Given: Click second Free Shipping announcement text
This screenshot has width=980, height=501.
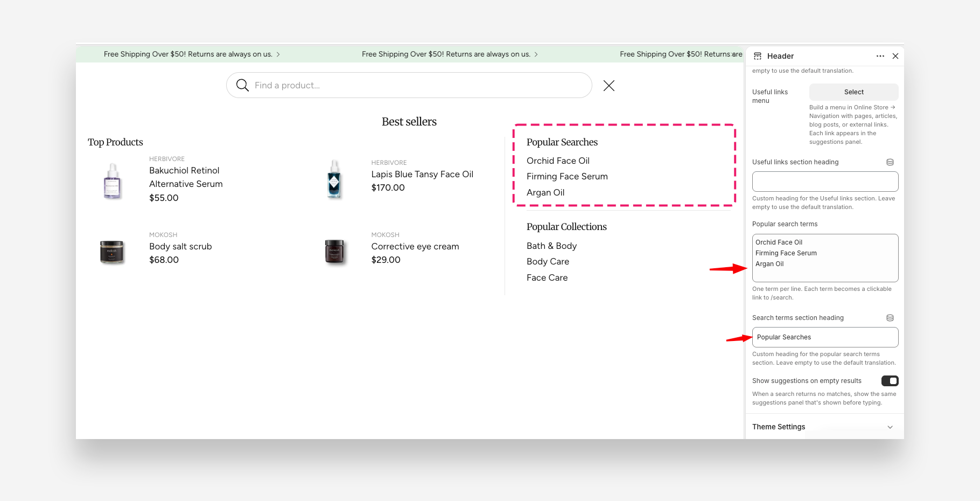Looking at the screenshot, I should [x=446, y=54].
